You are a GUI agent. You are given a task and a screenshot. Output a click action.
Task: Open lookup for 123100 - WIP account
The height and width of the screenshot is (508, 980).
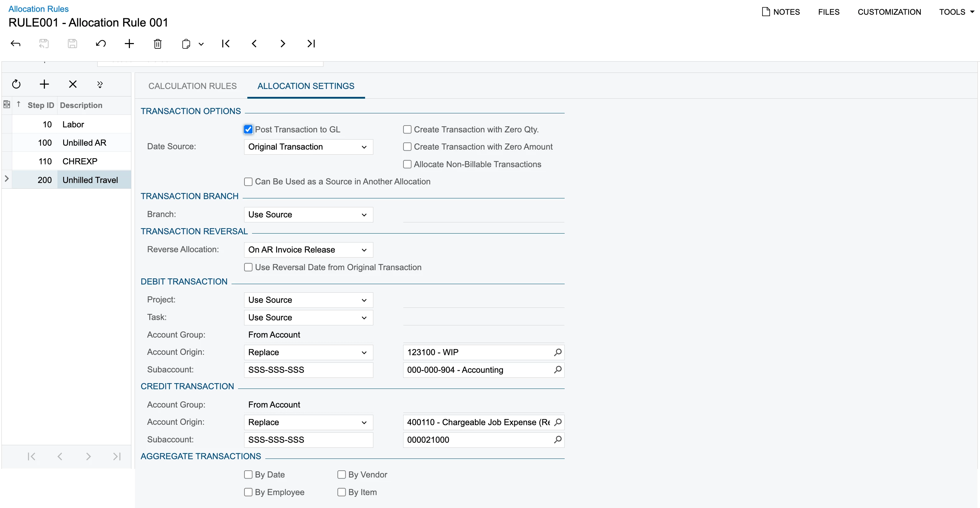pyautogui.click(x=558, y=352)
